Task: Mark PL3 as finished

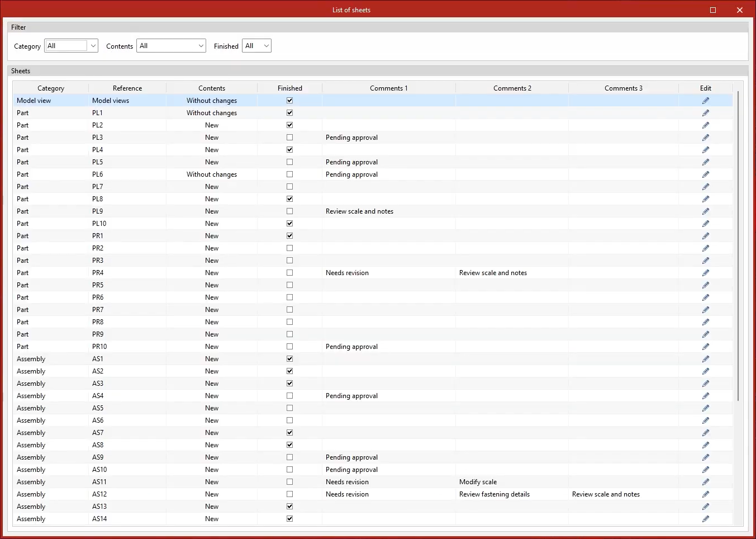Action: click(289, 138)
